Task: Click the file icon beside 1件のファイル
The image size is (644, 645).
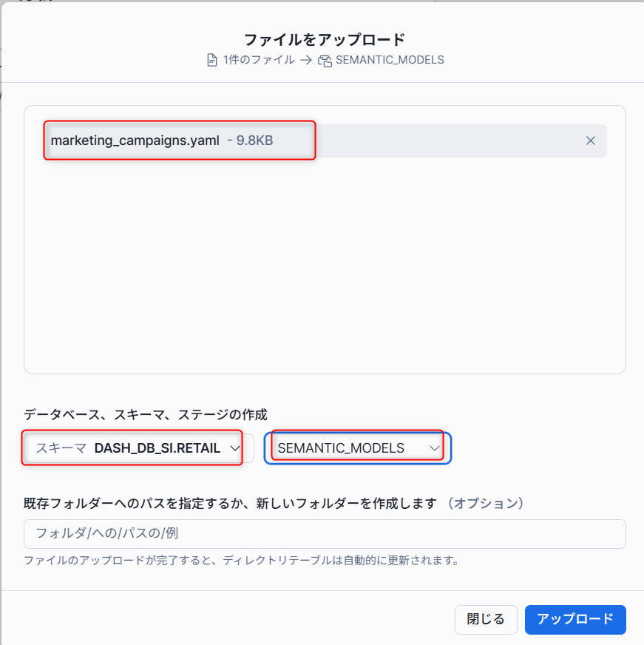Action: [212, 60]
